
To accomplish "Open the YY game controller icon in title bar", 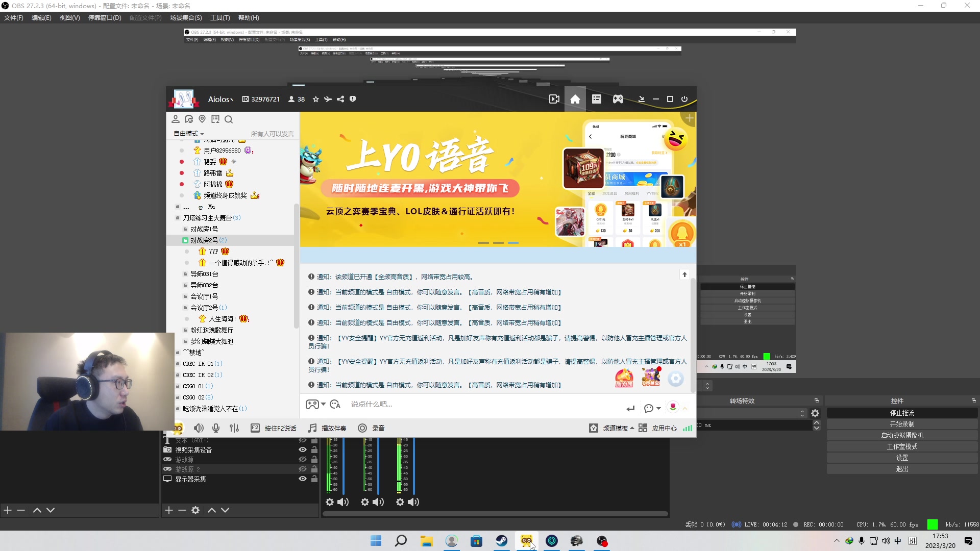I will point(618,99).
